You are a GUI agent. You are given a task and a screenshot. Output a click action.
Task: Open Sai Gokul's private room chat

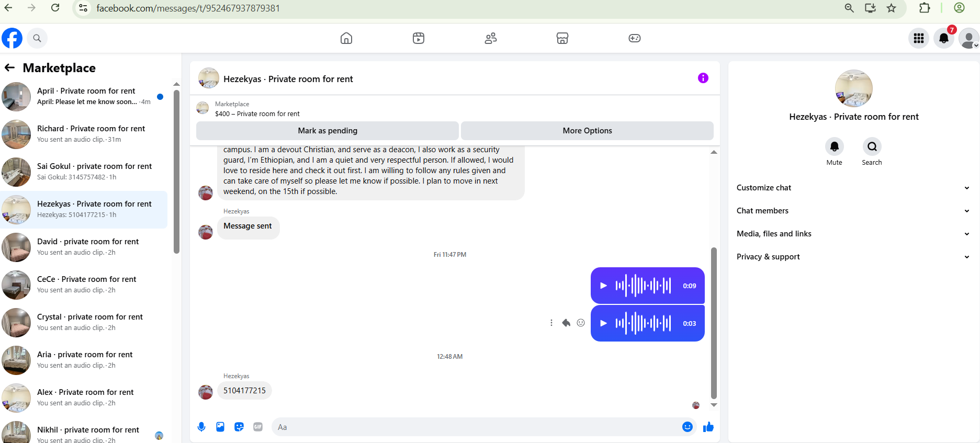(84, 172)
